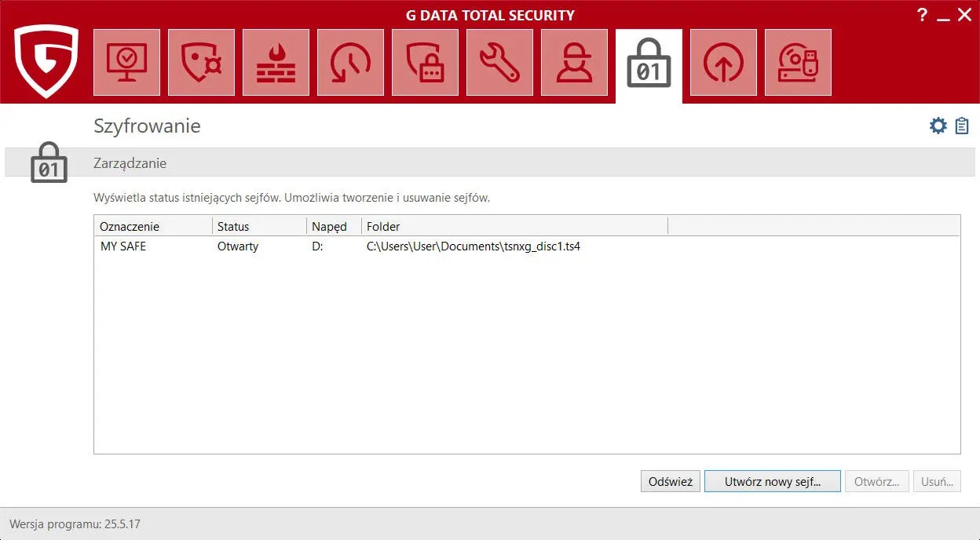
Task: Select the MY SAFE row
Action: (236, 246)
